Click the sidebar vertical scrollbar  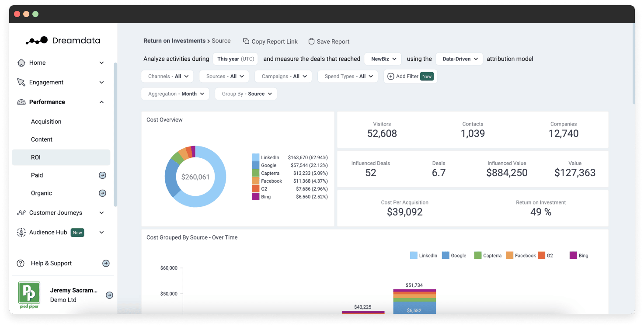(115, 134)
